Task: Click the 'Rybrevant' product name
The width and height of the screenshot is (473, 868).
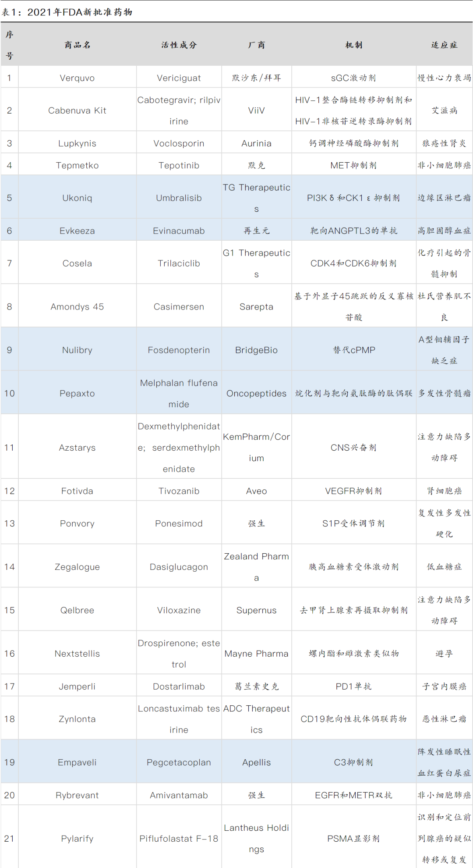Action: coord(77,795)
